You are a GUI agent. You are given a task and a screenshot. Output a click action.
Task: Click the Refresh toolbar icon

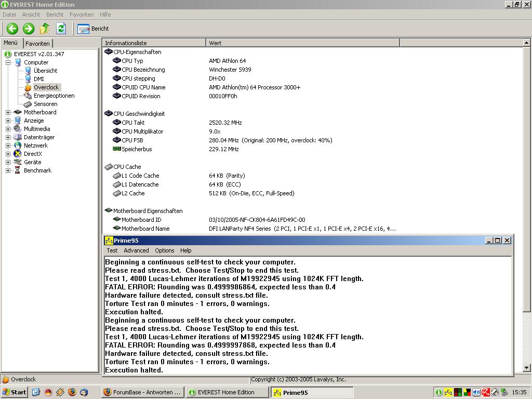[x=61, y=29]
